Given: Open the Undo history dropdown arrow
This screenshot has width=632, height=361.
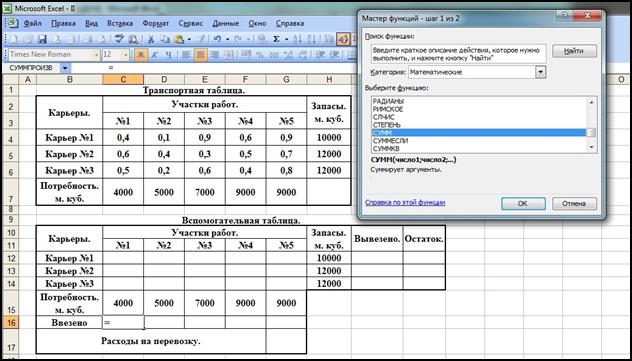Looking at the screenshot, I should click(x=227, y=39).
